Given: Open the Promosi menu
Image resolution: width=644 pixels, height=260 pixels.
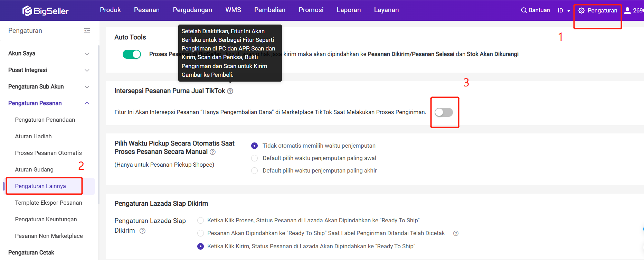Looking at the screenshot, I should [311, 10].
